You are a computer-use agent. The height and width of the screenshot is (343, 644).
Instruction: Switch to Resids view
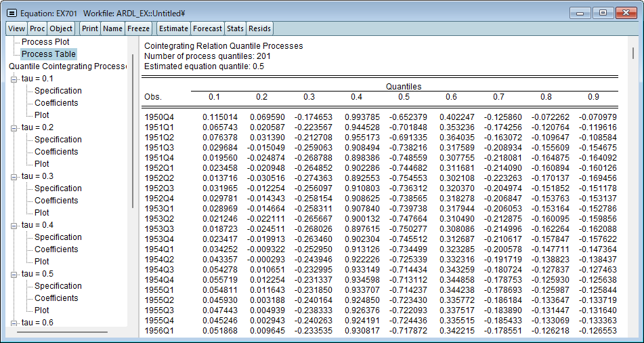click(259, 28)
